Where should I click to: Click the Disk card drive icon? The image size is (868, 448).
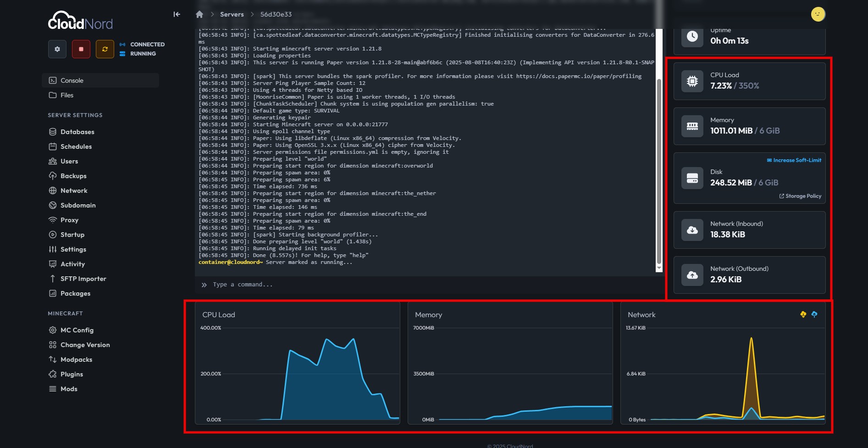pos(692,178)
